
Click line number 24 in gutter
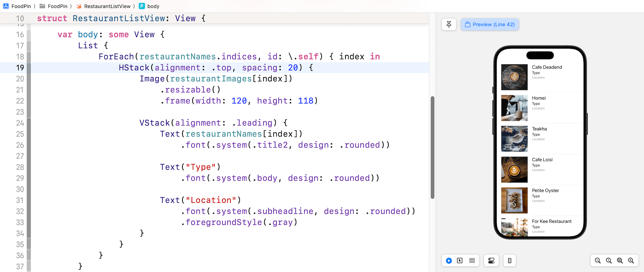20,123
